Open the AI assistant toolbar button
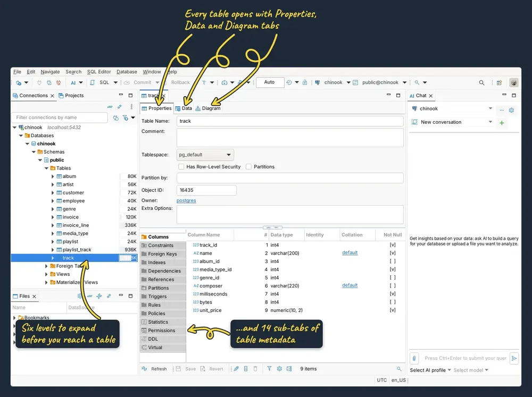 (73, 82)
